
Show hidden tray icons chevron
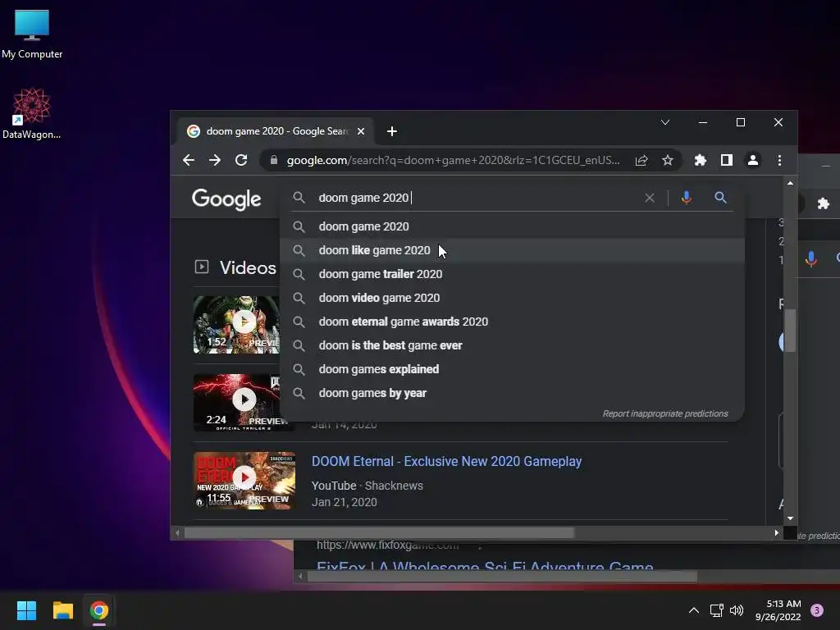point(694,610)
